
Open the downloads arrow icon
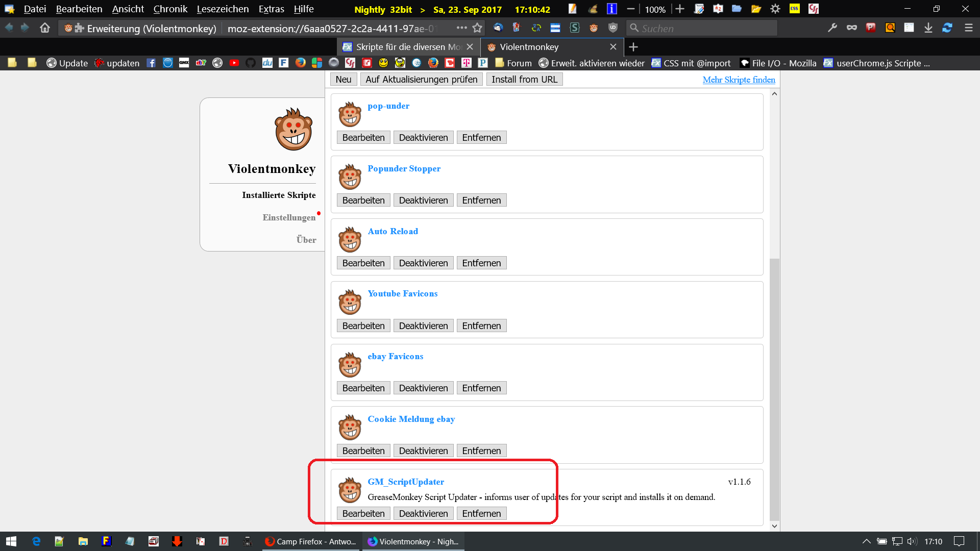pyautogui.click(x=928, y=28)
